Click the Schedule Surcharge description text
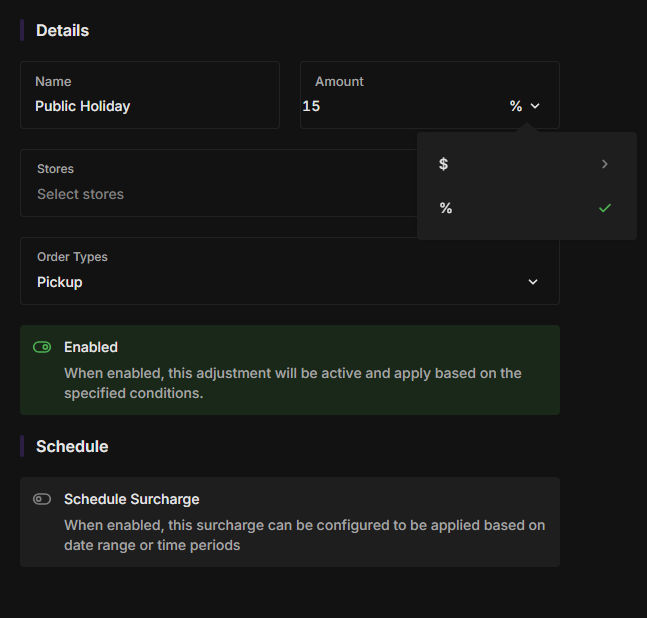The width and height of the screenshot is (647, 618). 304,535
